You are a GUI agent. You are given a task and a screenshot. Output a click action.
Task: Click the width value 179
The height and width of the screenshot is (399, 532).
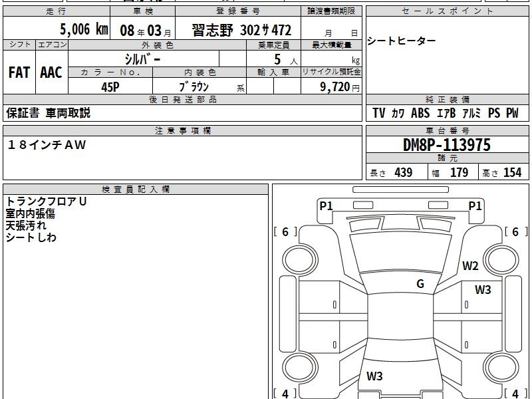(459, 173)
